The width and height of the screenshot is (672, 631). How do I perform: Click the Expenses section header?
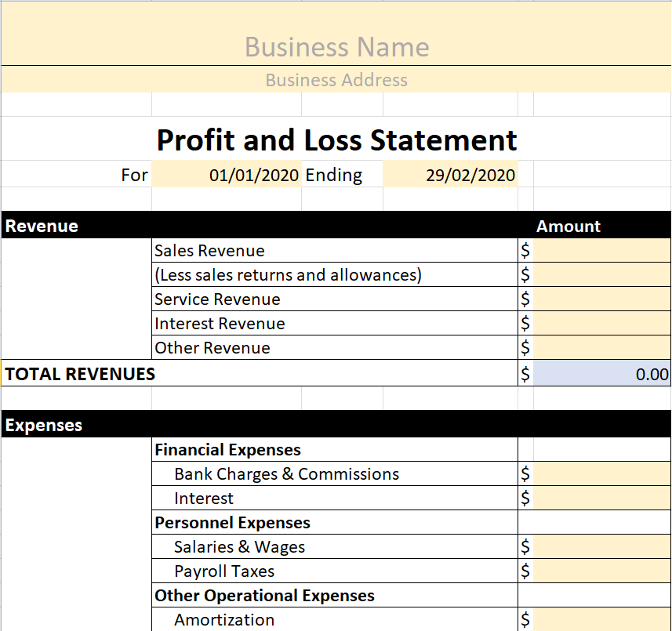click(x=44, y=425)
